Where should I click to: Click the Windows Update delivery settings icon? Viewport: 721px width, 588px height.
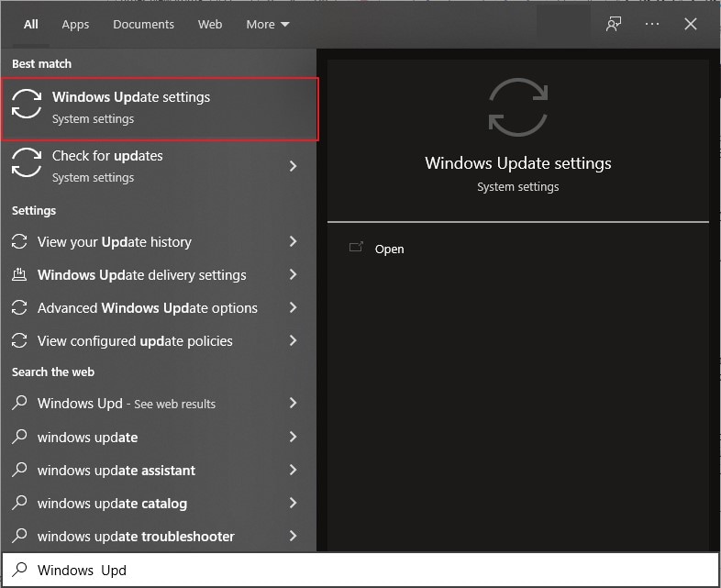coord(19,275)
